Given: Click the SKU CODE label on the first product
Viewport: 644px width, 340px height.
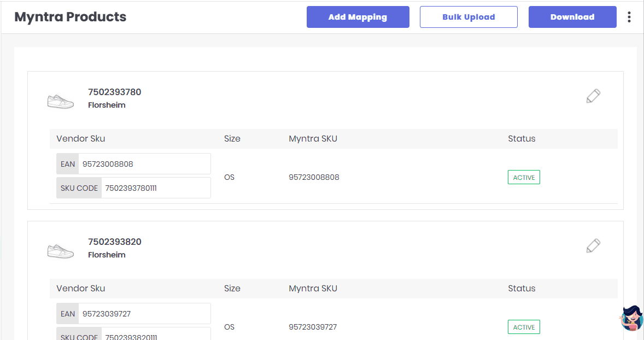Looking at the screenshot, I should pos(79,187).
